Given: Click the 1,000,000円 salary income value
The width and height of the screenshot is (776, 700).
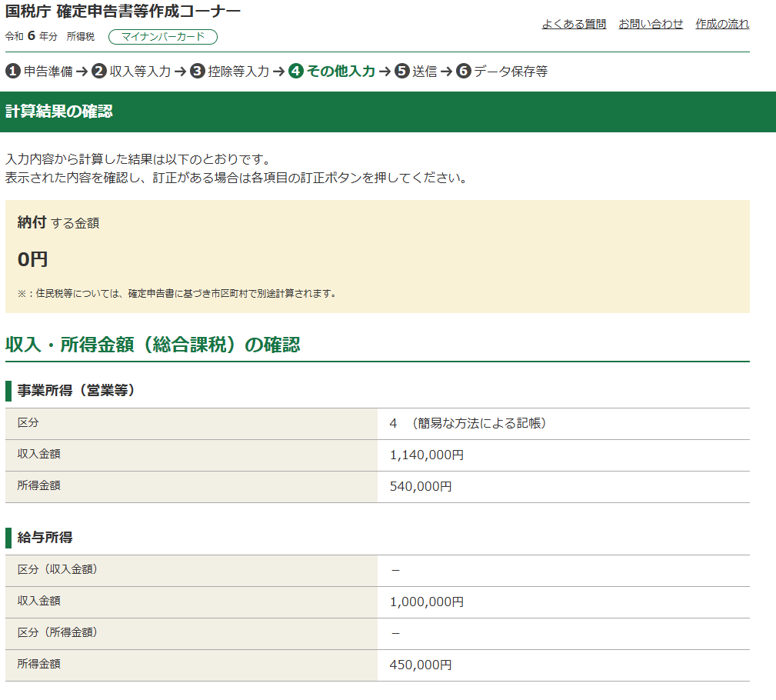Looking at the screenshot, I should (427, 602).
